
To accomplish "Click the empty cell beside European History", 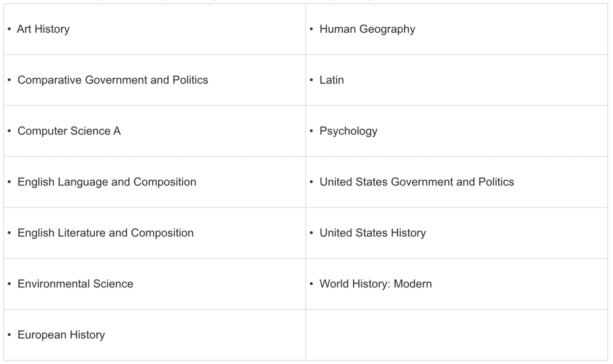I will 456,335.
